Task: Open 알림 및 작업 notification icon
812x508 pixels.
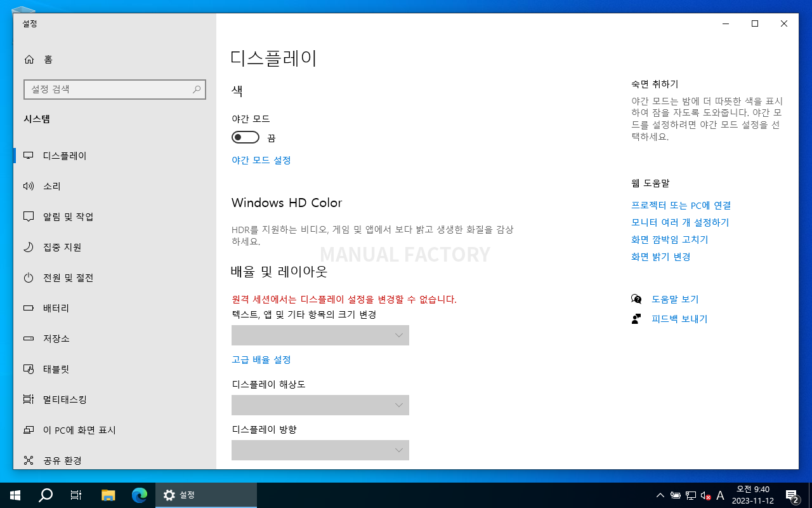Action: 29,217
